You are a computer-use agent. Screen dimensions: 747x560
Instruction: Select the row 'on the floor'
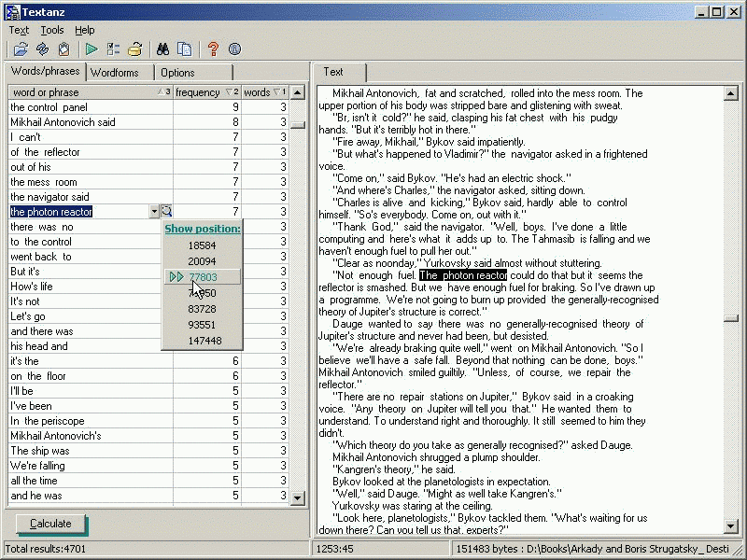[148, 376]
